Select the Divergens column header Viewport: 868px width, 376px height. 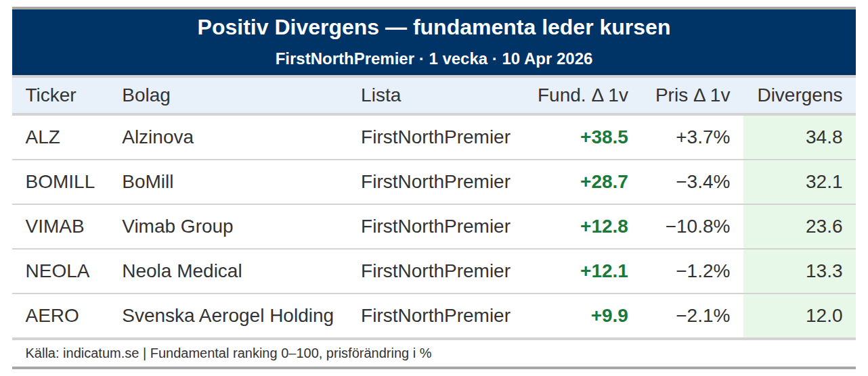[x=799, y=95]
